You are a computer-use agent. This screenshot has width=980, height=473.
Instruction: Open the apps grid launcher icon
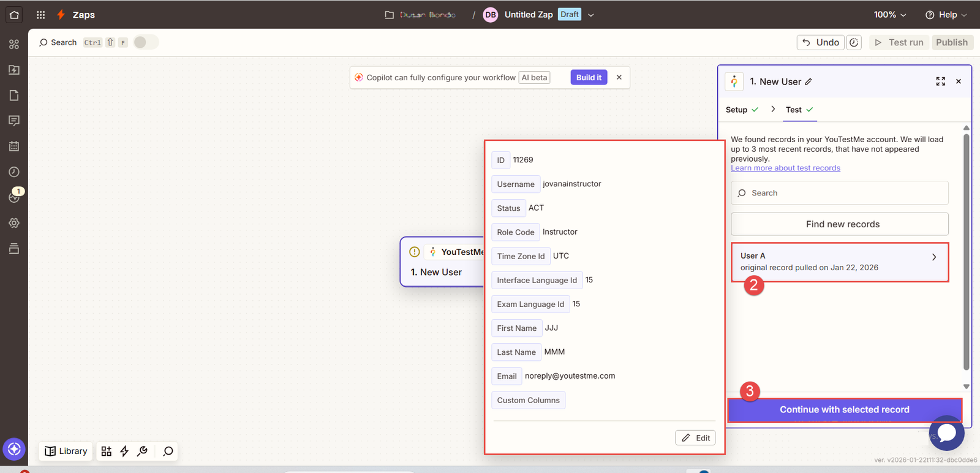(40, 15)
